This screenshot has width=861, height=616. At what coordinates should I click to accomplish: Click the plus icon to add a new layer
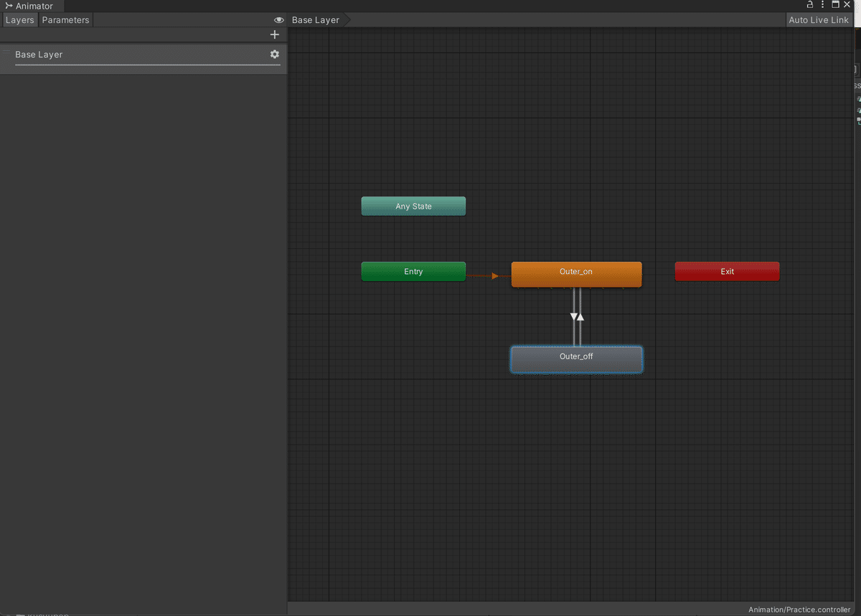click(x=275, y=34)
